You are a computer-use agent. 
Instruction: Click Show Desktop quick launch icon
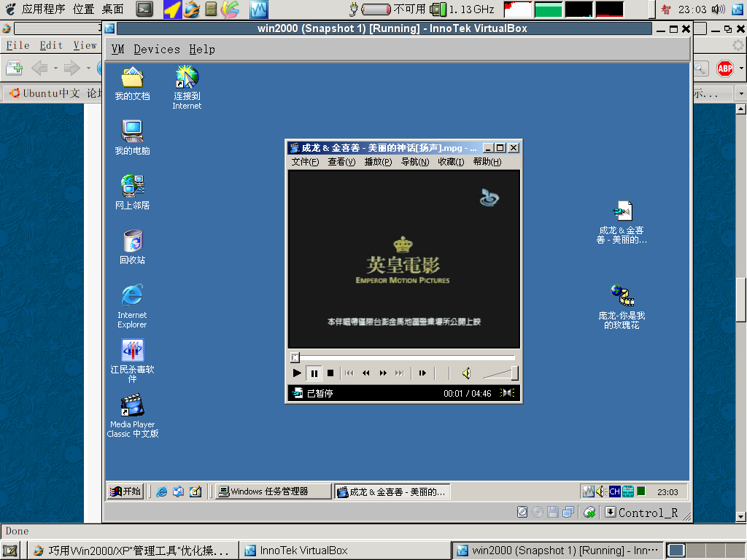coord(196,491)
